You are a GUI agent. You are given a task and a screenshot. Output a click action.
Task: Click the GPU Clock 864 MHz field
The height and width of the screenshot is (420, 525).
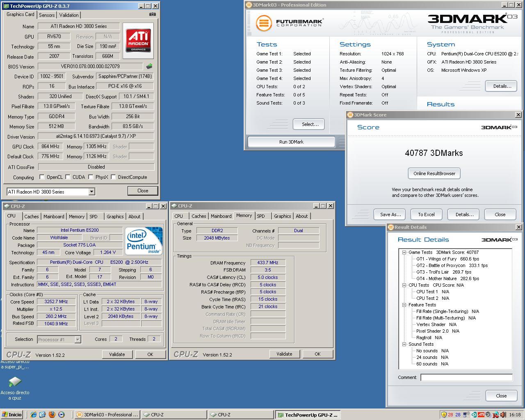coord(51,146)
